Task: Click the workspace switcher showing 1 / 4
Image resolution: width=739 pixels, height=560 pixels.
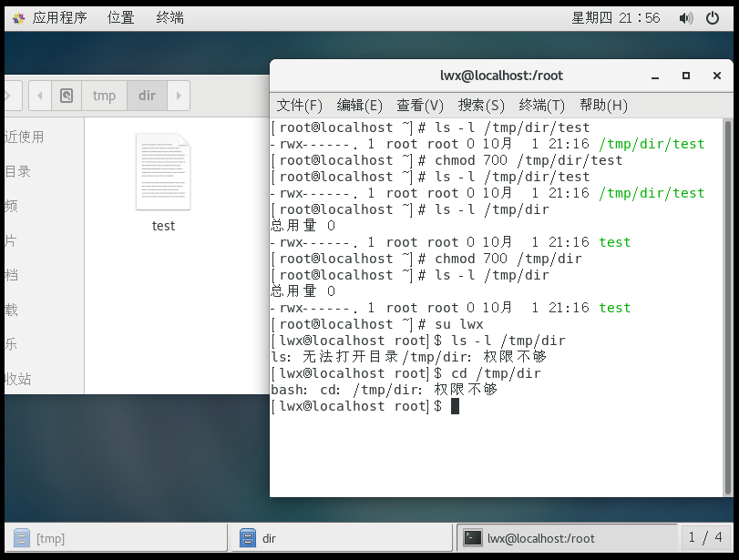Action: pos(708,537)
